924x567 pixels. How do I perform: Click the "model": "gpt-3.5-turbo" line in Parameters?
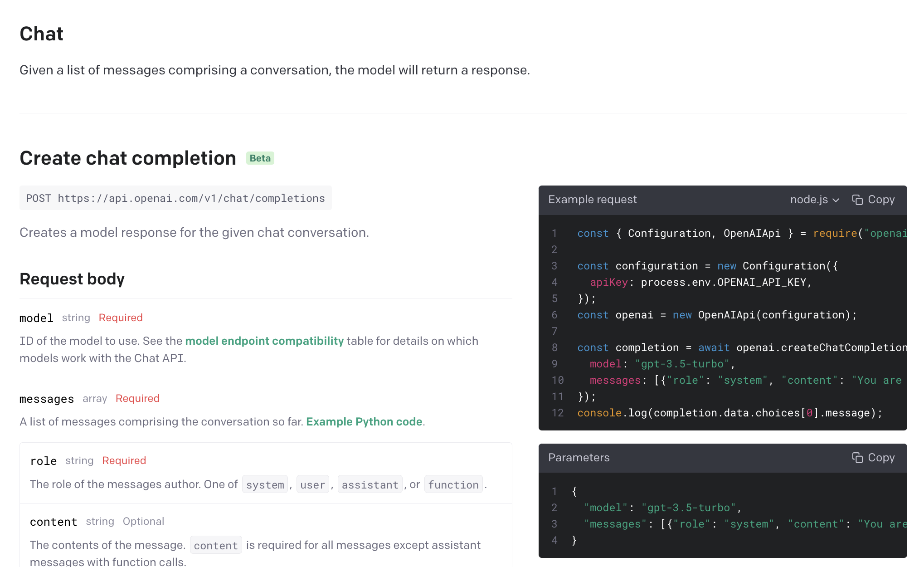(x=662, y=508)
